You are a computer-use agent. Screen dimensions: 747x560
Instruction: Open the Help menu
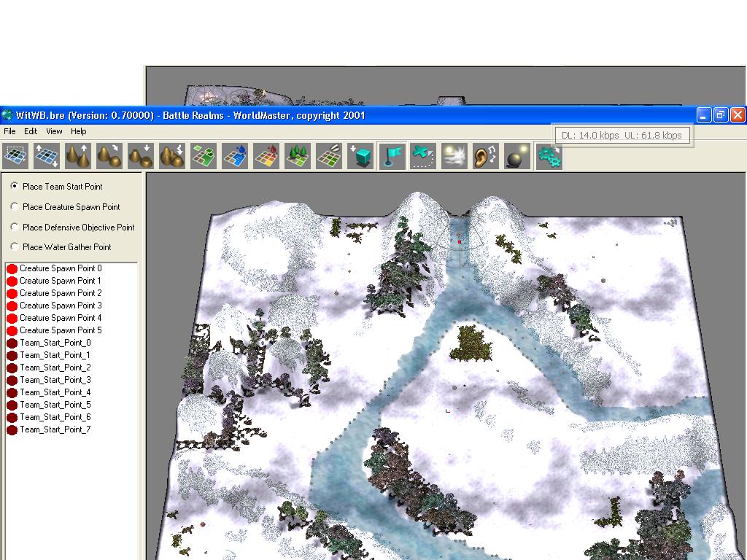79,131
